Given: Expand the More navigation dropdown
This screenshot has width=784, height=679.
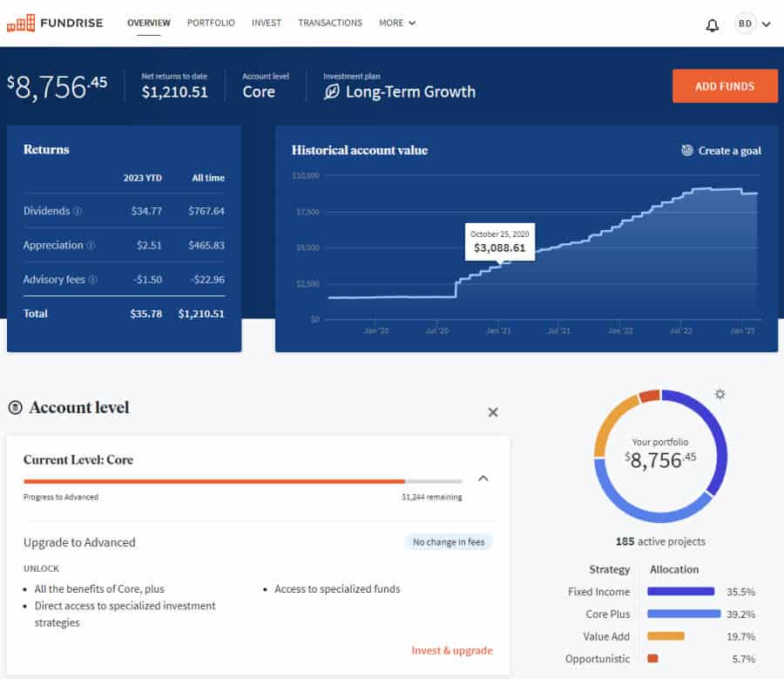Looking at the screenshot, I should (x=397, y=23).
